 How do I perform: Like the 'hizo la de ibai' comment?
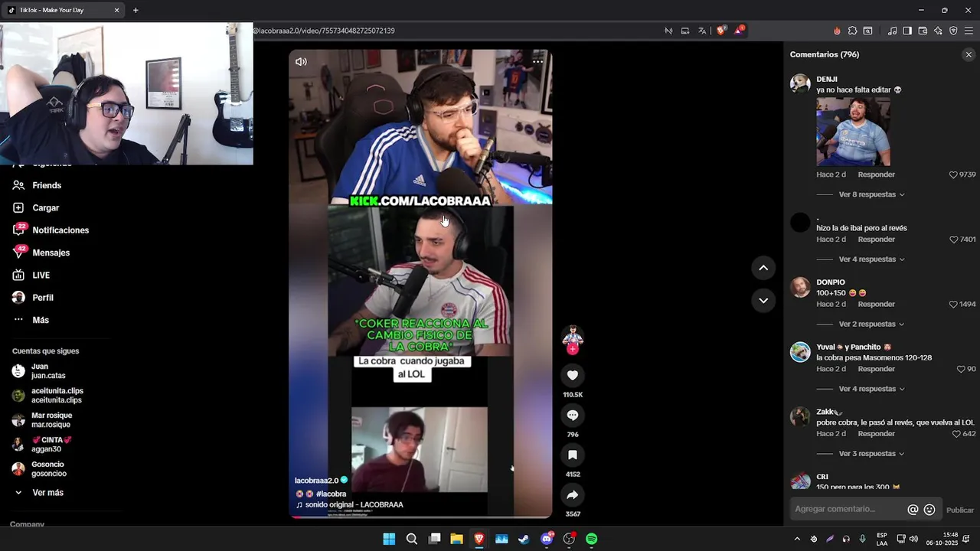(953, 240)
